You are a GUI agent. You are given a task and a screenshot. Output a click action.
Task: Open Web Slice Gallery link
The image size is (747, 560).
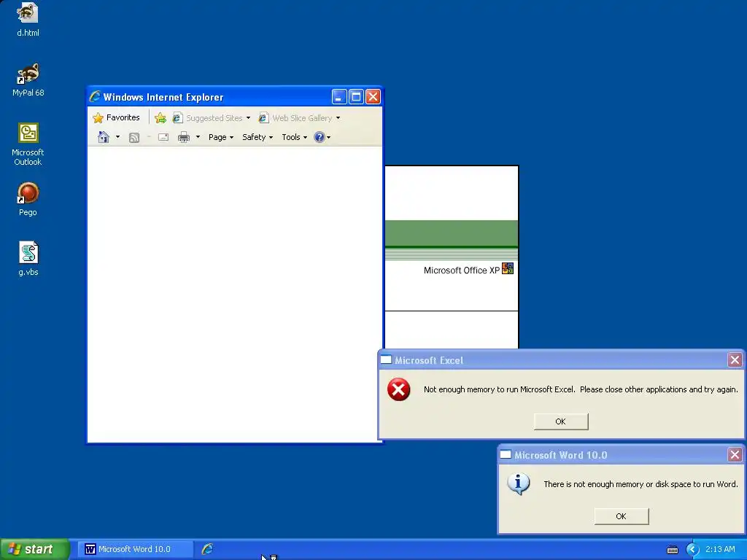coord(295,117)
